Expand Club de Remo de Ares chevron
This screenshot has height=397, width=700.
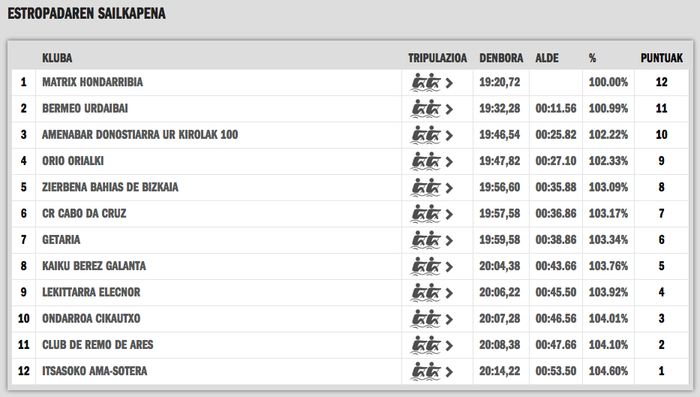pos(449,346)
